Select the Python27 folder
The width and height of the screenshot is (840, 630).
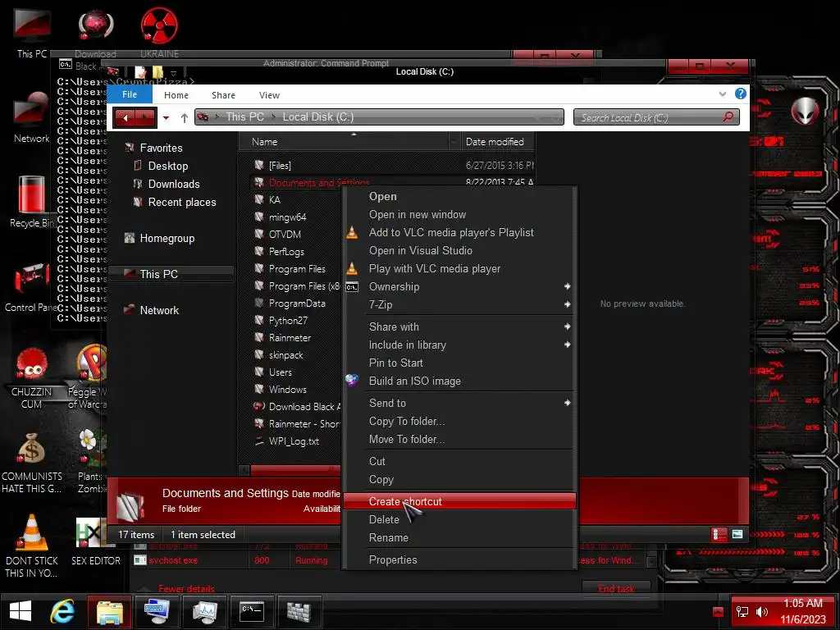(x=288, y=321)
